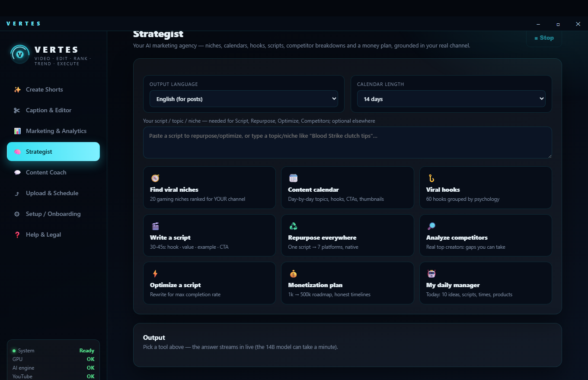Click the Stop button
This screenshot has width=588, height=380.
click(x=544, y=38)
